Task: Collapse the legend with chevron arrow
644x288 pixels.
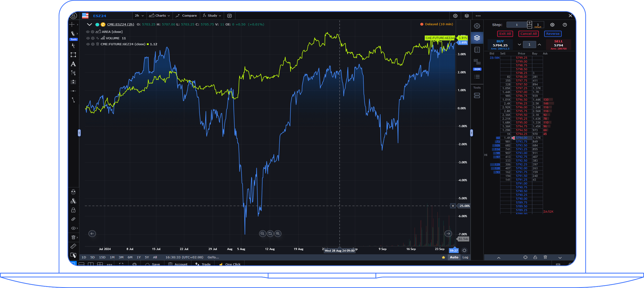Action: tap(89, 24)
